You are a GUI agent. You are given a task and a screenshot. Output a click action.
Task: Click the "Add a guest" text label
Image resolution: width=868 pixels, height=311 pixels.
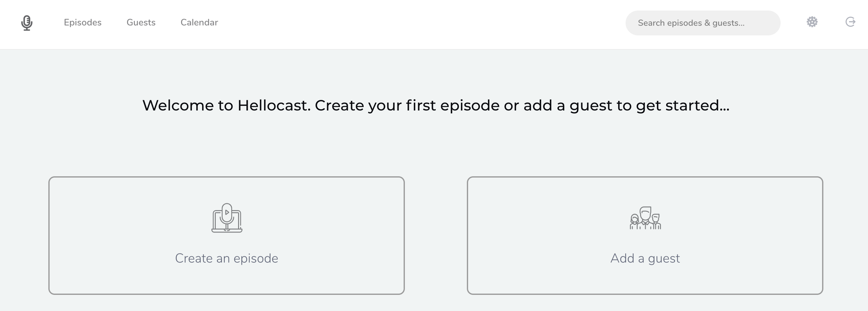click(x=645, y=258)
